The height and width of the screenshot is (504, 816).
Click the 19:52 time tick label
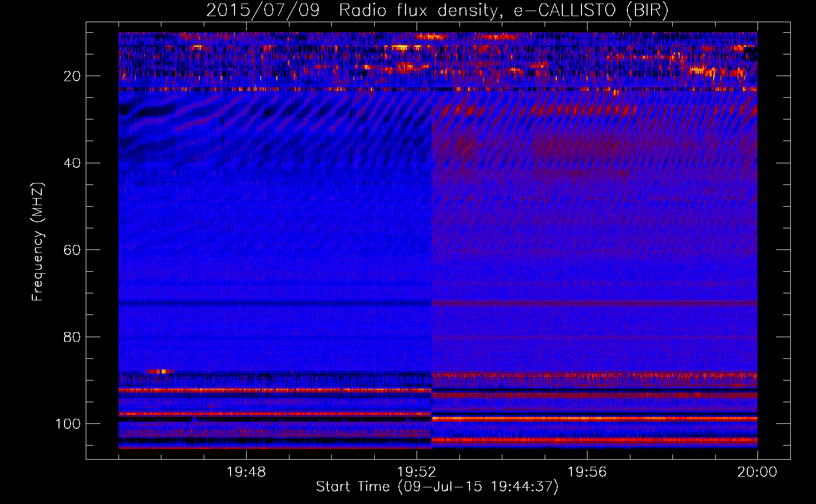pyautogui.click(x=417, y=472)
